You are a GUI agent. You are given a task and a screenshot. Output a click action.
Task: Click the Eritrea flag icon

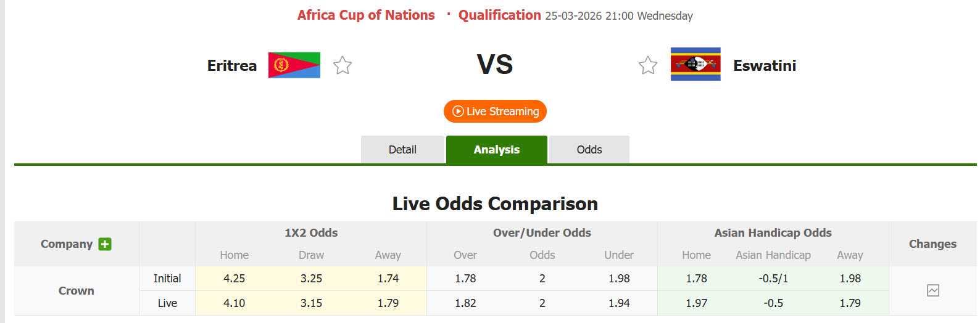pos(294,65)
